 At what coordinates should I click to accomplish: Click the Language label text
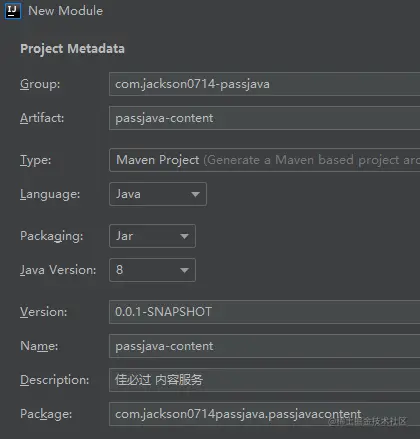(x=50, y=194)
